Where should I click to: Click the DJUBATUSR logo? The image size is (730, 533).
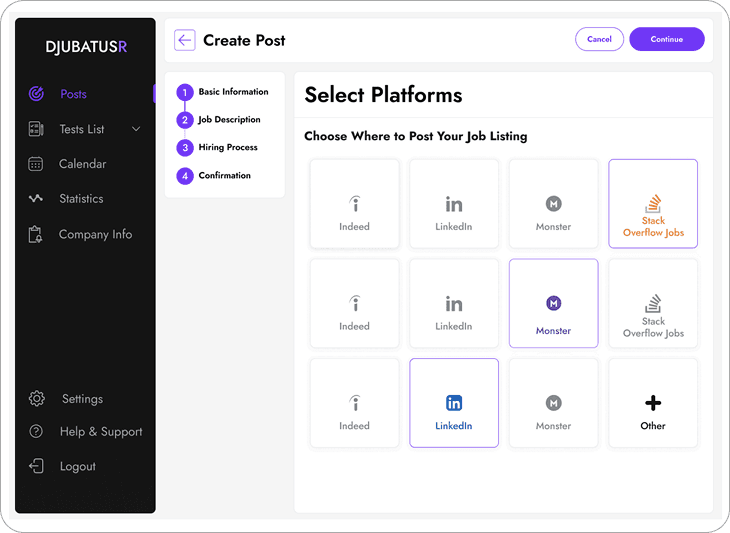pos(86,47)
